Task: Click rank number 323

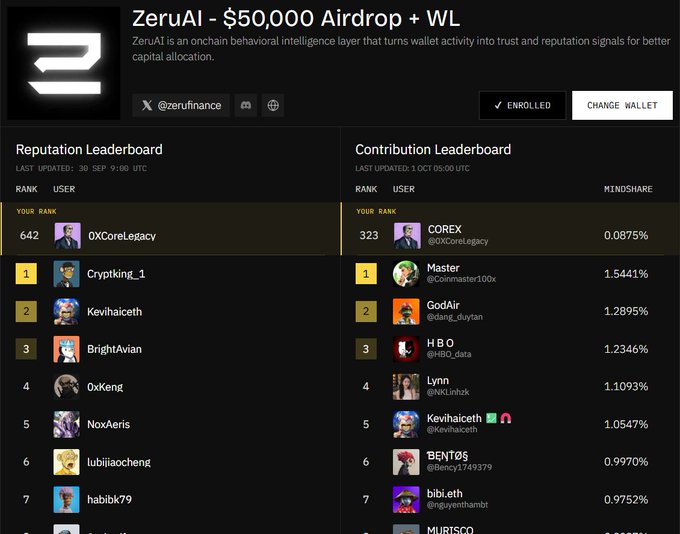Action: point(369,235)
